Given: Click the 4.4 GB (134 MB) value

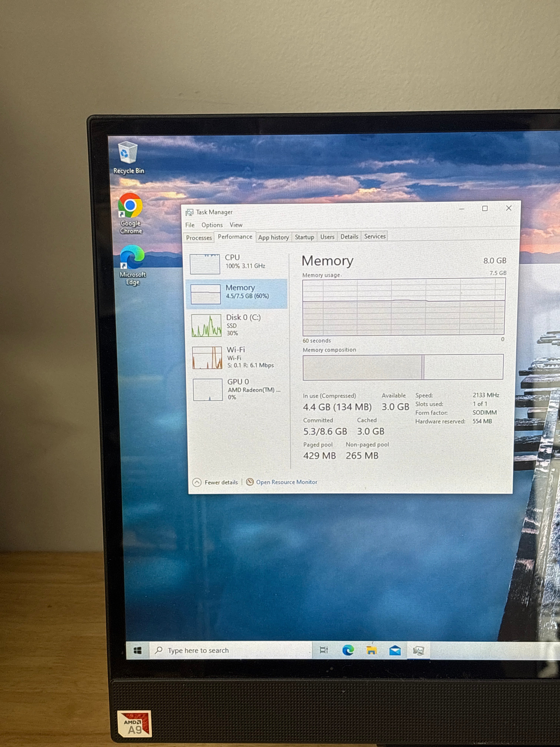Looking at the screenshot, I should point(337,407).
